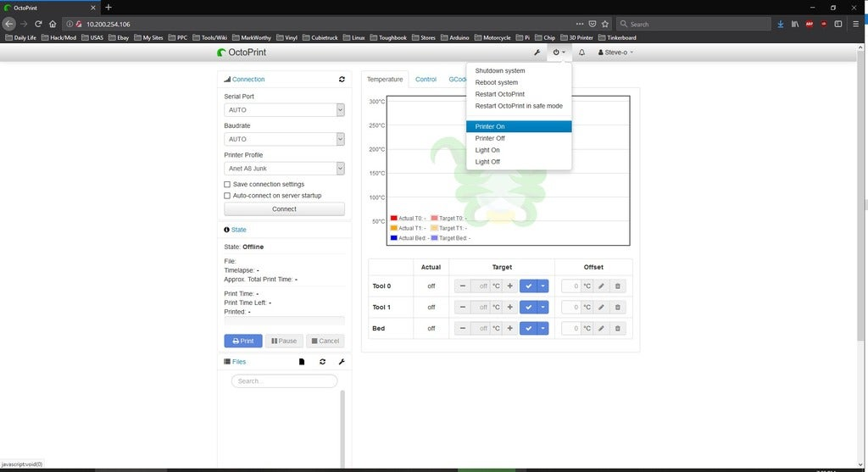
Task: Toggle Actual T0 red legend swatch
Action: click(393, 219)
